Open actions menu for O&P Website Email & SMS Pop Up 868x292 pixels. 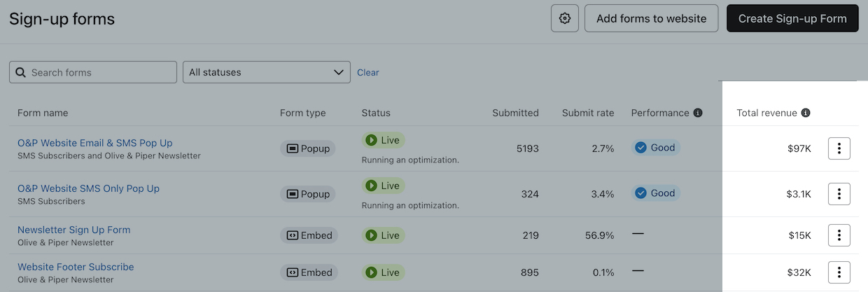pyautogui.click(x=839, y=148)
